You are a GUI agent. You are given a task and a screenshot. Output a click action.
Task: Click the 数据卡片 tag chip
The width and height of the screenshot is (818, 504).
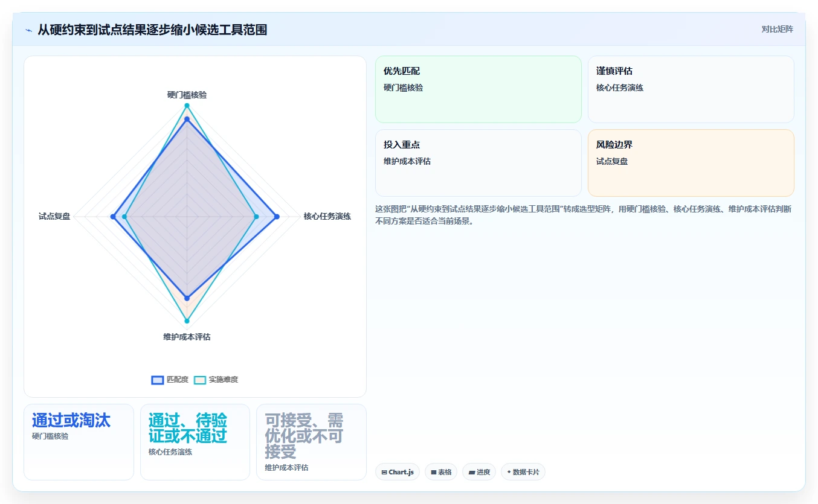[523, 472]
